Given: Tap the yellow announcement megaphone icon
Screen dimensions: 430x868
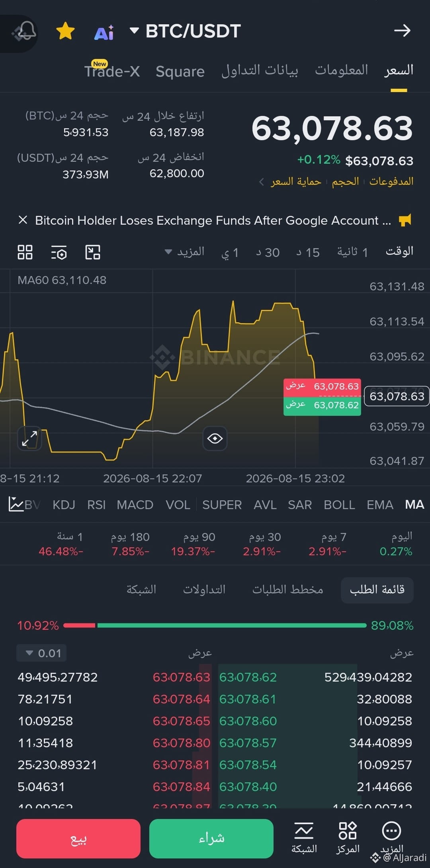Looking at the screenshot, I should [405, 220].
